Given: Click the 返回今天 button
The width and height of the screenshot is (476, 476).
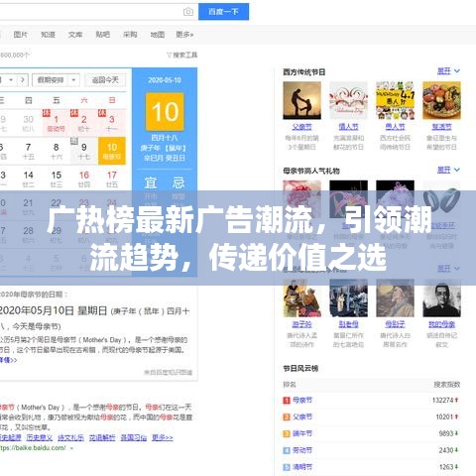Looking at the screenshot, I should coord(105,80).
